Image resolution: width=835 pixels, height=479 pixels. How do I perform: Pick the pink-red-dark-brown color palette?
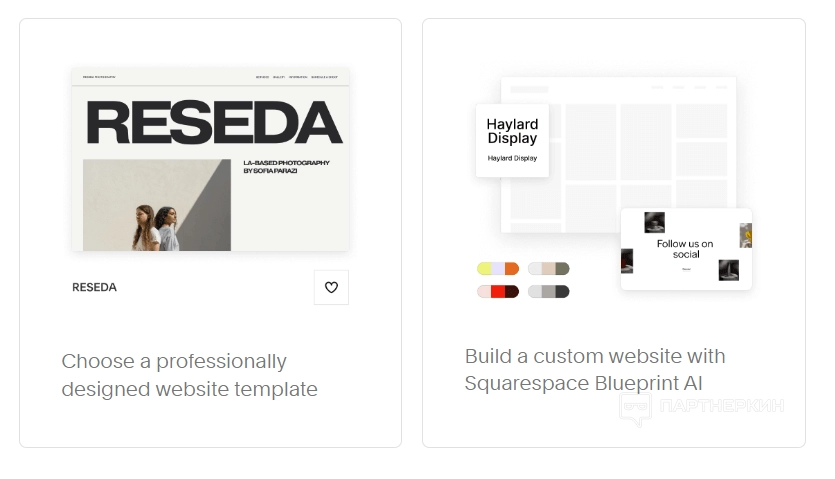pyautogui.click(x=498, y=292)
